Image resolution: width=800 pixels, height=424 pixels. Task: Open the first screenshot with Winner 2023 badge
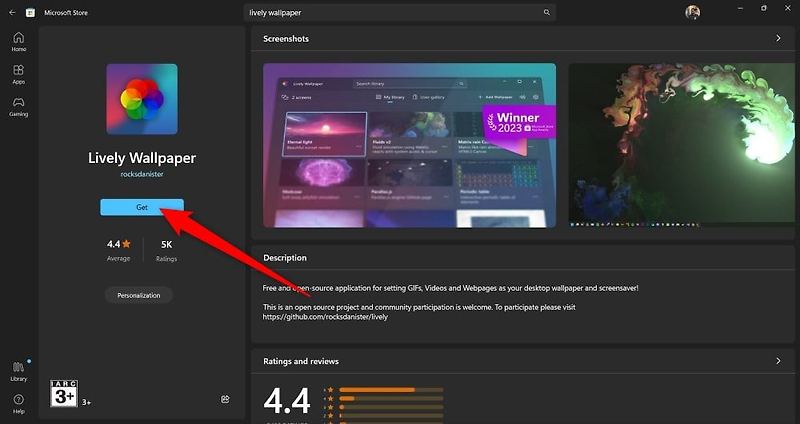pos(410,145)
